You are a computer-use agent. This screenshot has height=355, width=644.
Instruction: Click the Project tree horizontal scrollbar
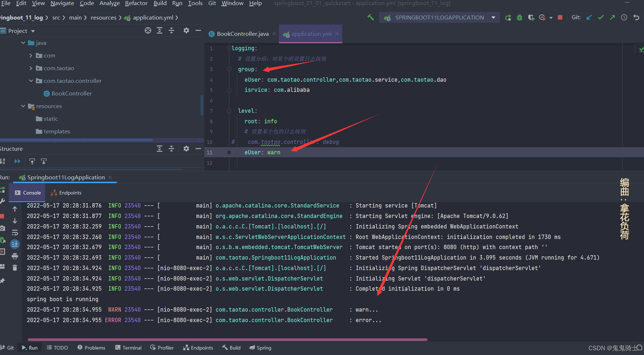click(76, 140)
